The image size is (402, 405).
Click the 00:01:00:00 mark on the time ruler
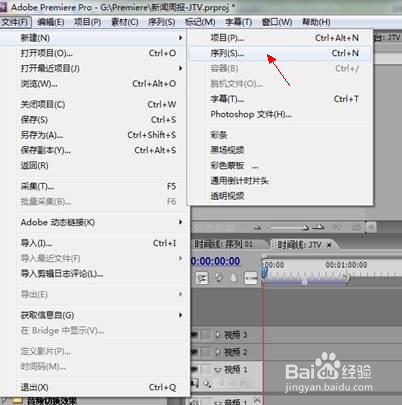click(x=346, y=265)
